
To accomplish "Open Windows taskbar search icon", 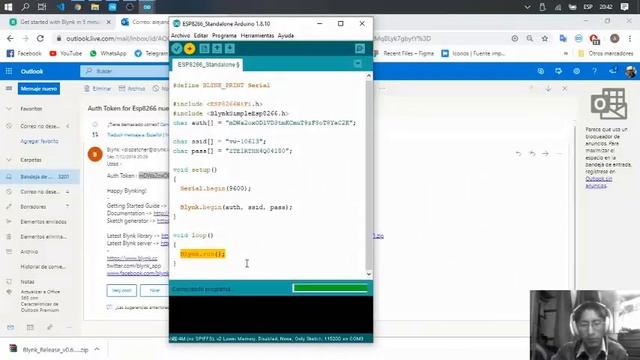I will pyautogui.click(x=25, y=7).
